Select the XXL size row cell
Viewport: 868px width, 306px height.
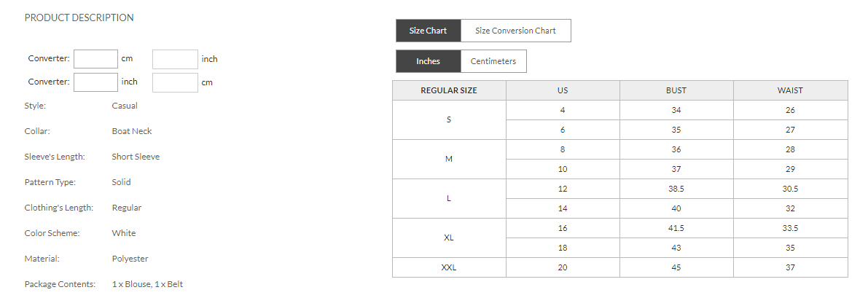pyautogui.click(x=449, y=267)
